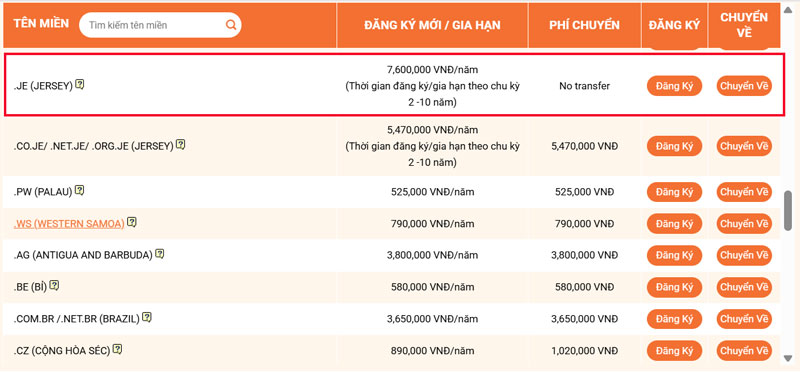Open help icon next to .CO.JE/.NET.JE/.ORG.JE
The height and width of the screenshot is (372, 800).
pyautogui.click(x=181, y=145)
